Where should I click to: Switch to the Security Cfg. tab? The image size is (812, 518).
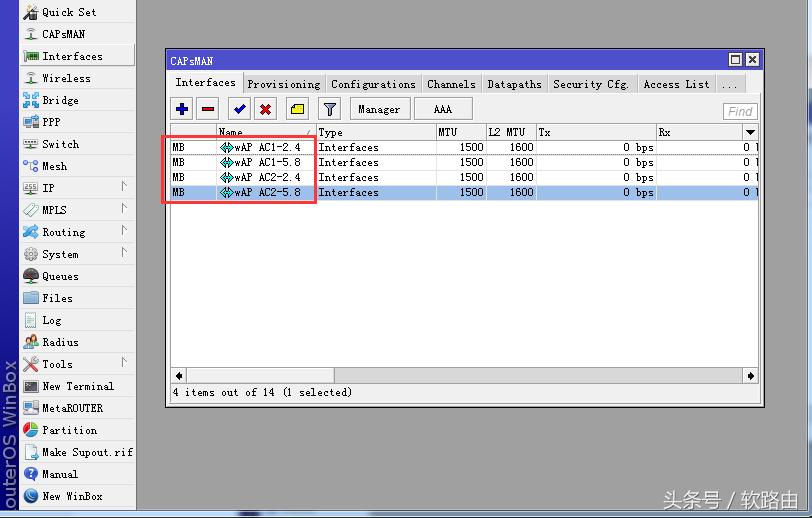[x=591, y=84]
